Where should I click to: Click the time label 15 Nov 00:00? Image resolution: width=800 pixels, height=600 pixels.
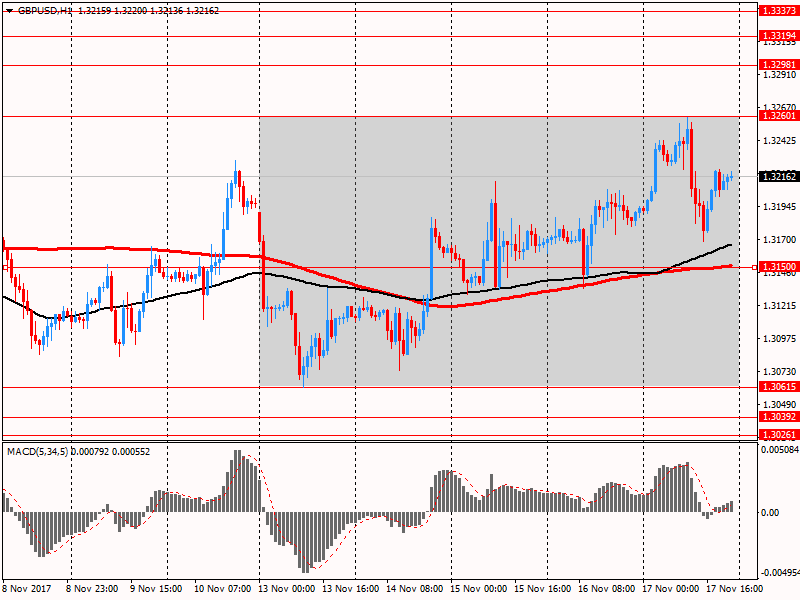coord(479,588)
